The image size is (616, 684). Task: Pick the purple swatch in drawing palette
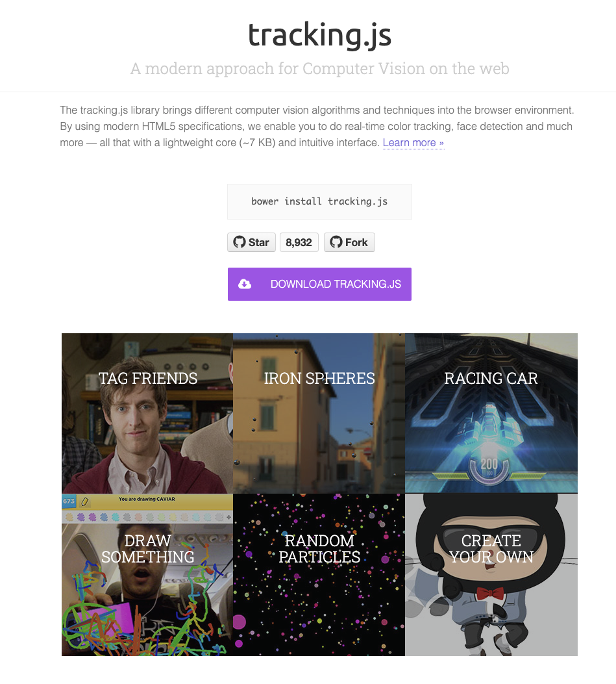[81, 517]
